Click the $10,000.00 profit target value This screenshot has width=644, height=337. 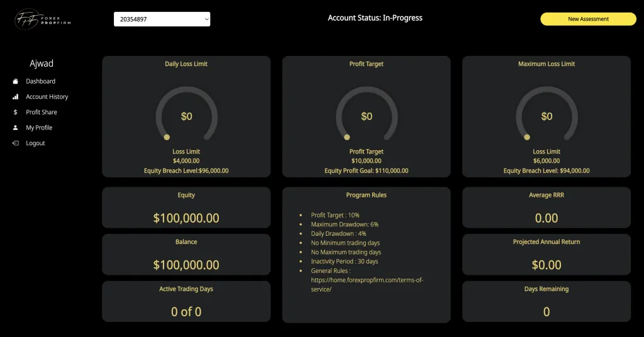(x=367, y=161)
